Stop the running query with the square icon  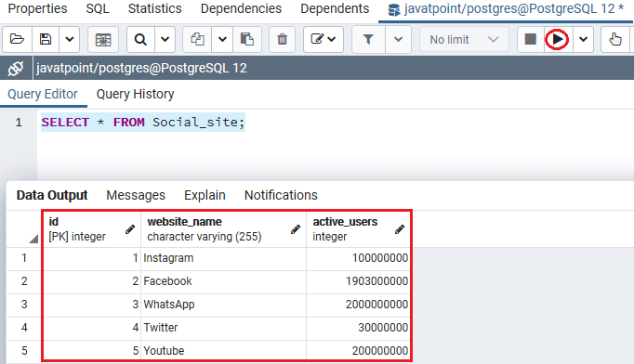530,39
